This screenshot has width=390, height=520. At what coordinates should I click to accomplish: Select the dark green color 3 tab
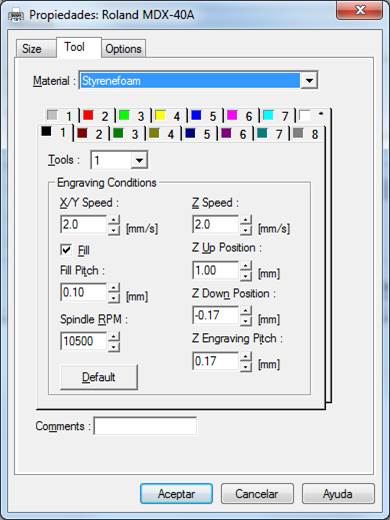coord(127,134)
